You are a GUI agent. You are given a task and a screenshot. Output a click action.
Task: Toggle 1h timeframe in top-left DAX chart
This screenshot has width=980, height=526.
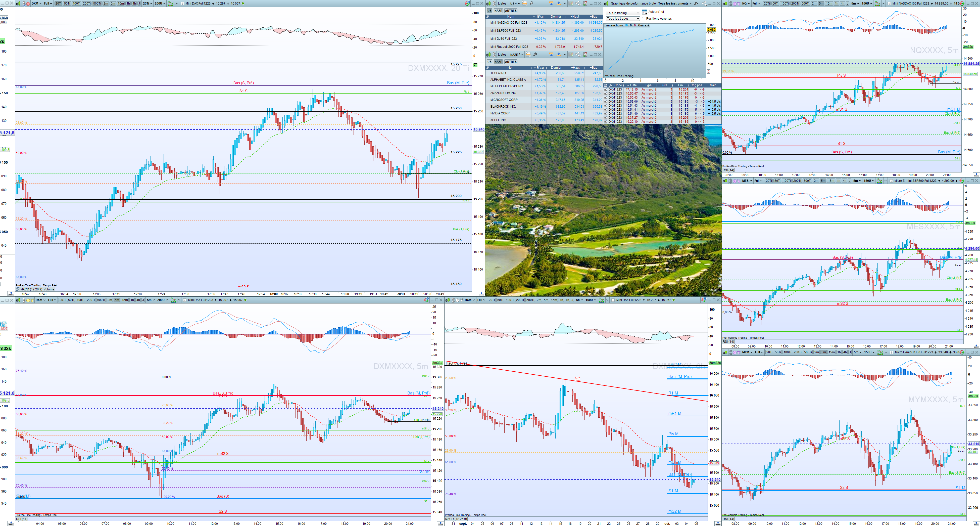[128, 4]
